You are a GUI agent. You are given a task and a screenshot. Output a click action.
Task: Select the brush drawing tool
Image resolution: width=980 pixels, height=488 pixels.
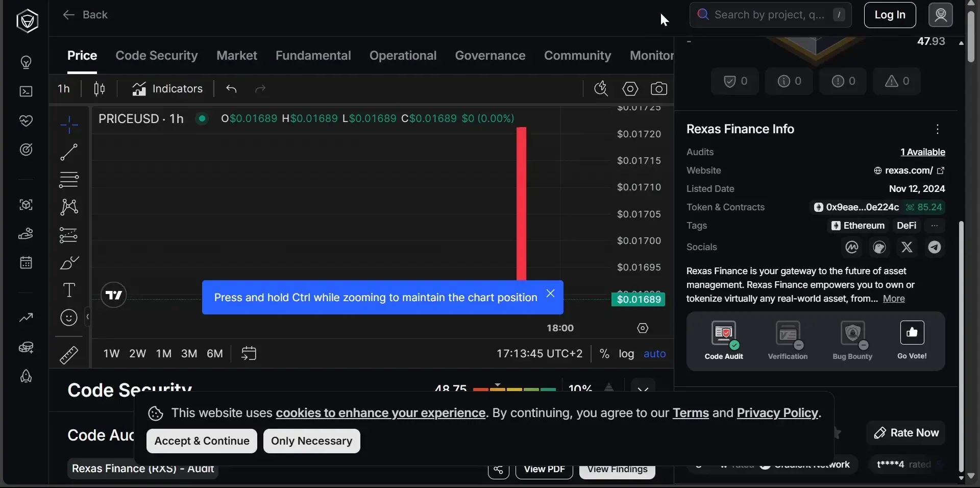point(69,263)
